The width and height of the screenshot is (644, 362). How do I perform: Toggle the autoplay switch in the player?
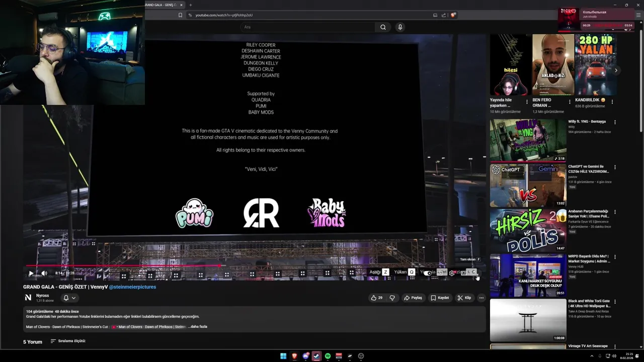point(427,273)
